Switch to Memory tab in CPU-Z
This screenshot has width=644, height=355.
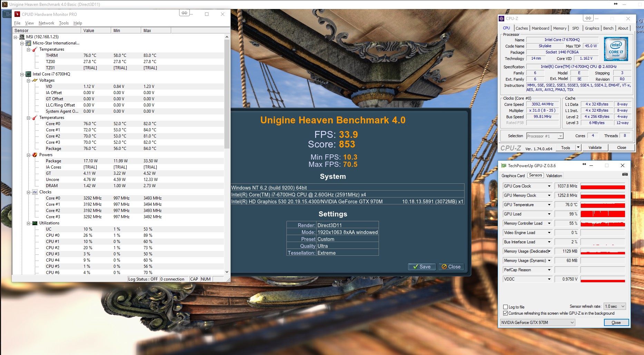coord(559,28)
